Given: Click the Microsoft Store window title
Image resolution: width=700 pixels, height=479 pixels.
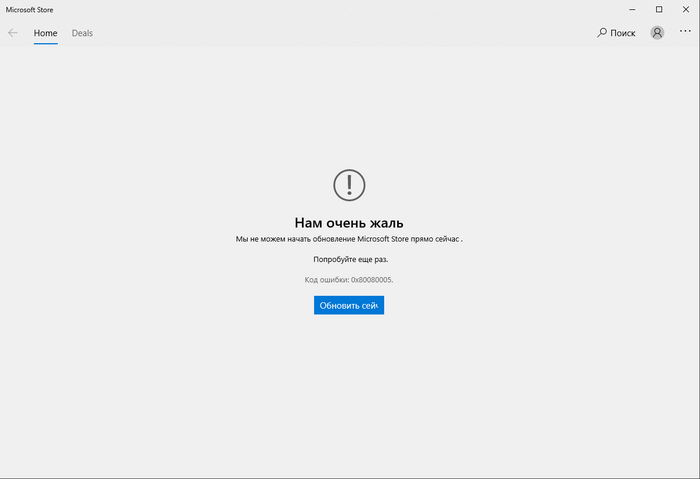Looking at the screenshot, I should click(29, 9).
